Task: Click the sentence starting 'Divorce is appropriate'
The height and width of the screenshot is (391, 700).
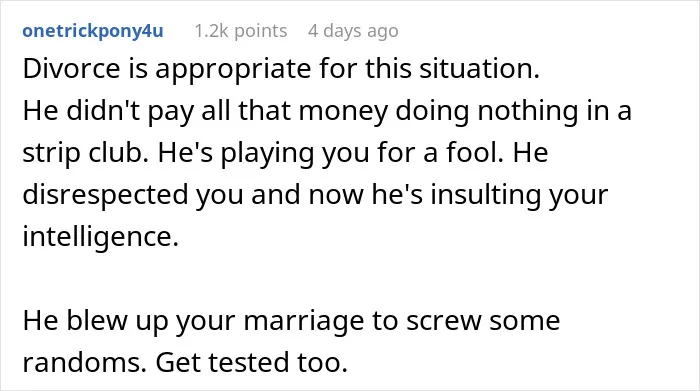Action: (281, 70)
